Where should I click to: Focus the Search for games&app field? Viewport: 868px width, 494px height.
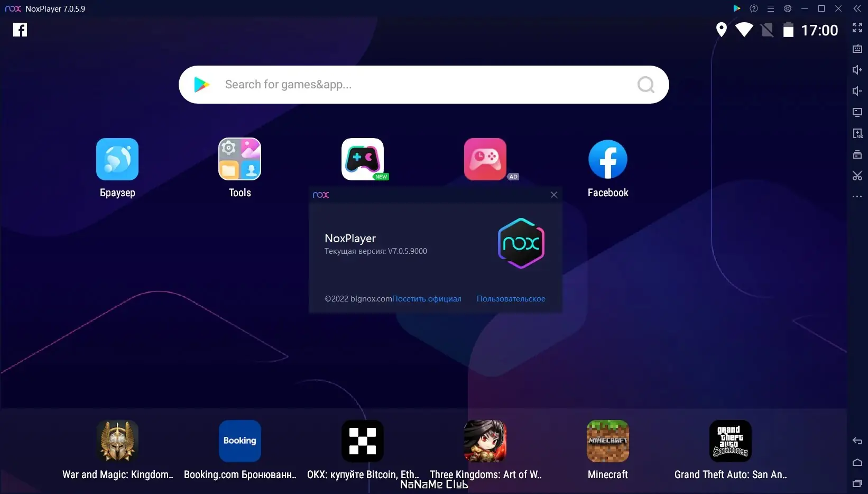click(424, 85)
